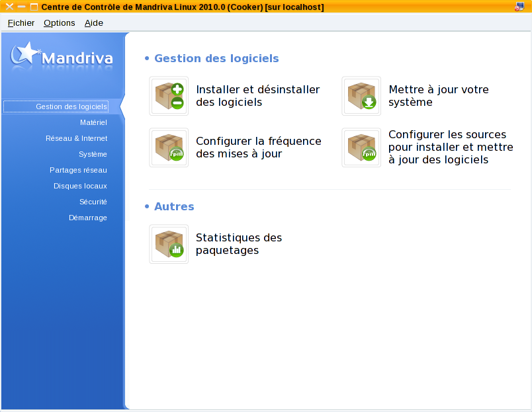The image size is (532, 412).
Task: Open the Fichier menu
Action: click(x=21, y=22)
